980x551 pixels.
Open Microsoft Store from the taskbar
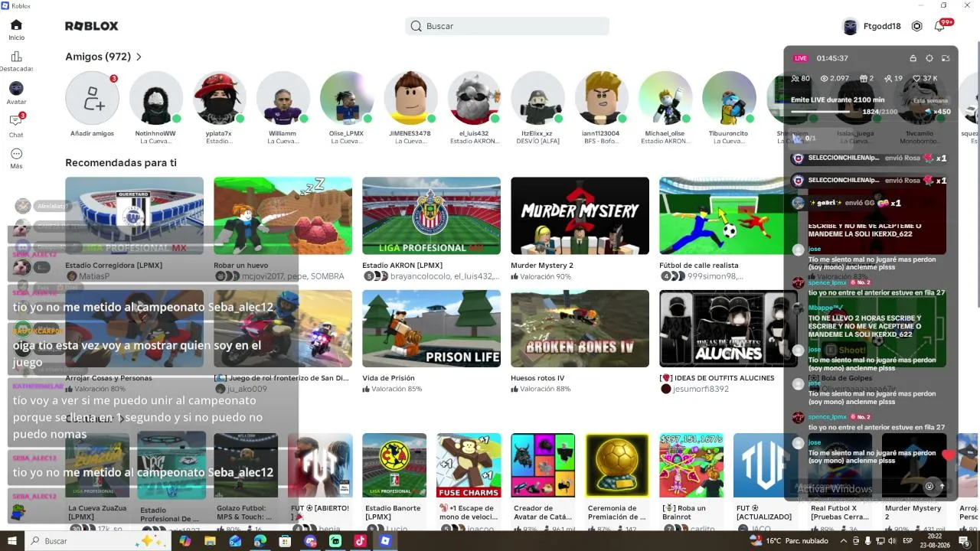pyautogui.click(x=285, y=541)
